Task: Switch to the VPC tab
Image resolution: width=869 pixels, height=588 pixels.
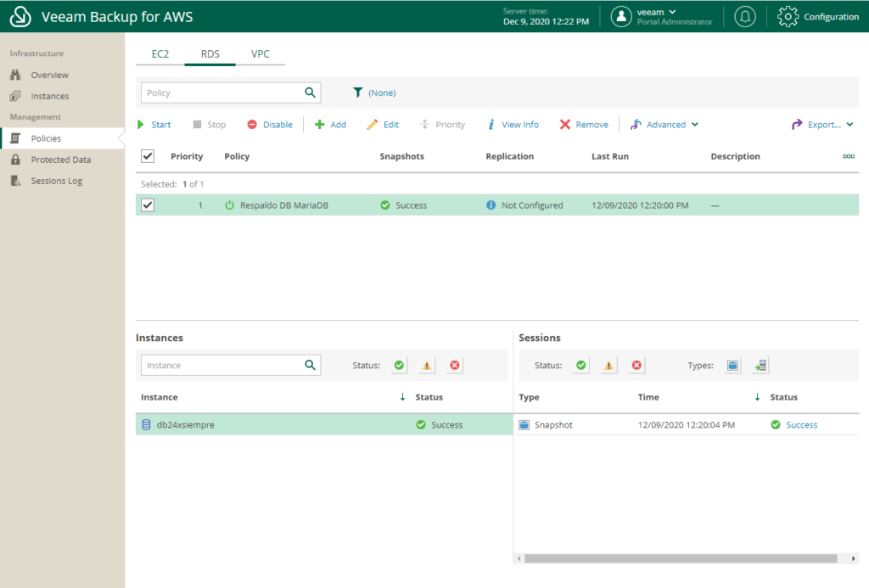Action: coord(260,53)
